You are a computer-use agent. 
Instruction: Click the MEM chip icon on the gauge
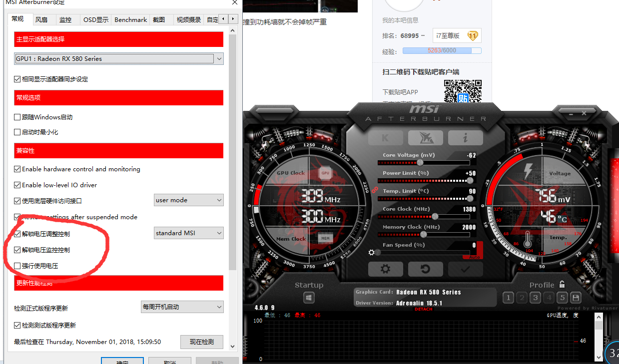point(325,238)
